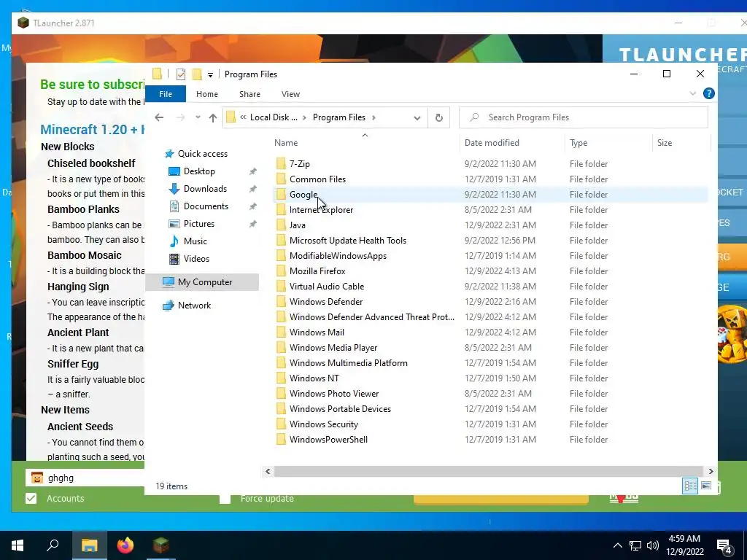This screenshot has width=747, height=560.
Task: Select Network in navigation pane
Action: pyautogui.click(x=194, y=306)
